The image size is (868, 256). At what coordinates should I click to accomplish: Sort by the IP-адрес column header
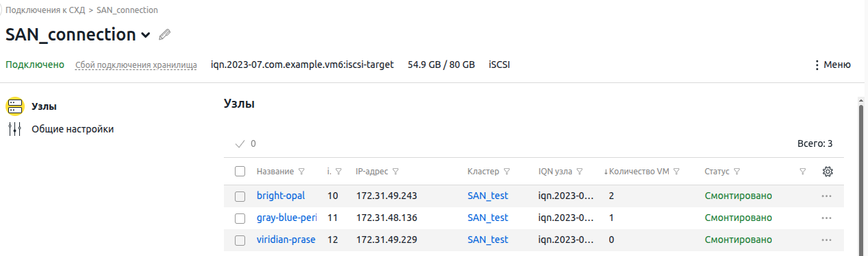372,172
